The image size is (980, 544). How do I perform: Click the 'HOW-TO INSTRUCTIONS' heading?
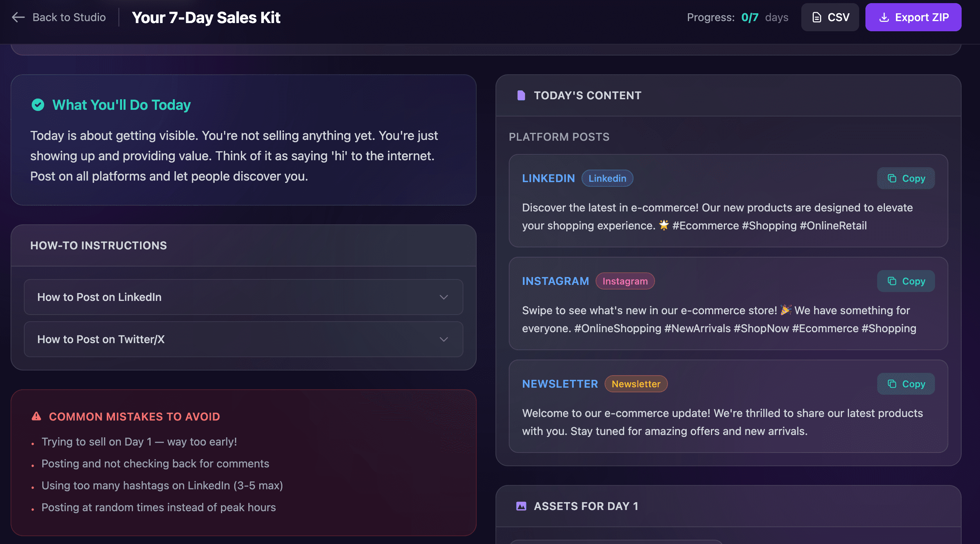point(99,245)
